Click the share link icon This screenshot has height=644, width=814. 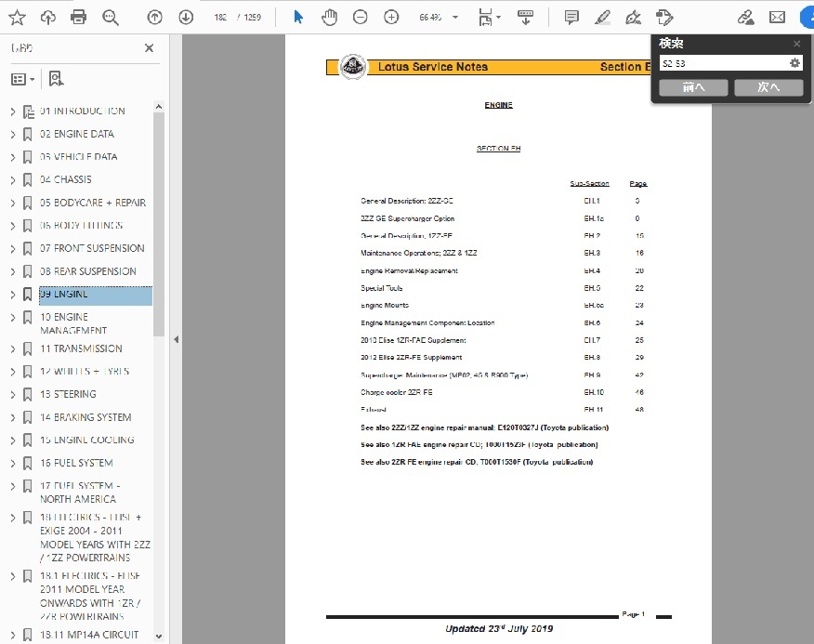746,18
